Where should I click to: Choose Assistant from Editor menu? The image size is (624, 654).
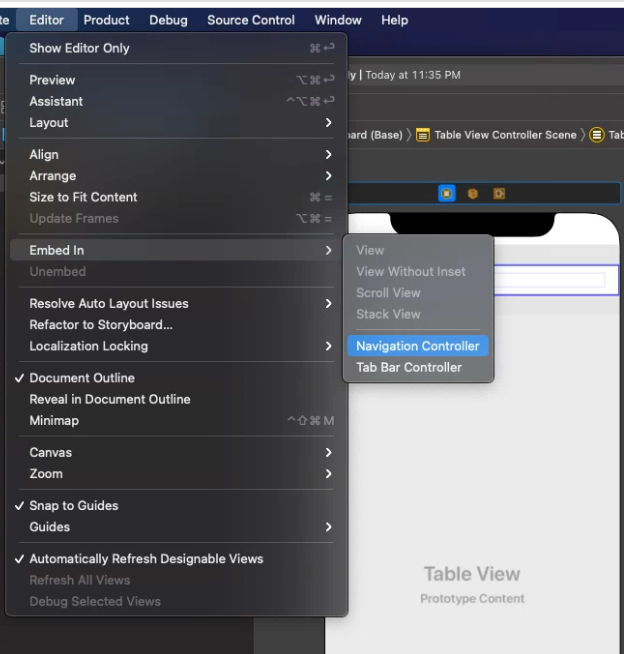174,101
